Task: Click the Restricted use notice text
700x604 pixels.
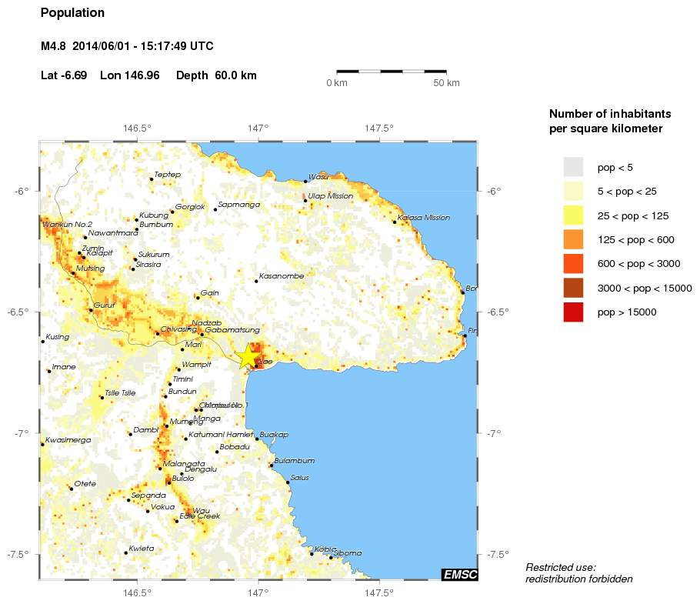Action: (578, 572)
